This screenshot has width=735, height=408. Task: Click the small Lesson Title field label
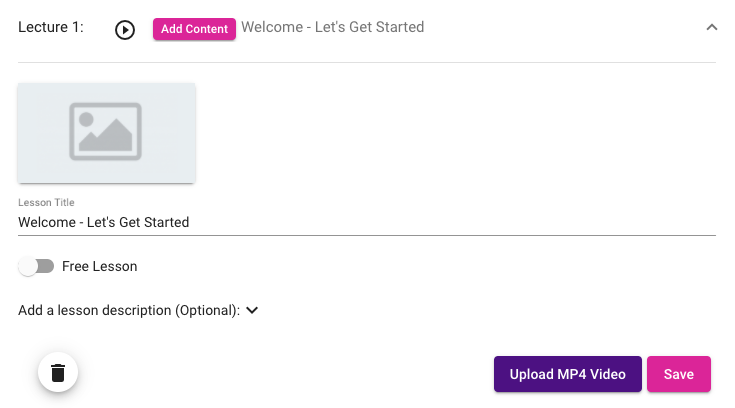coord(46,203)
